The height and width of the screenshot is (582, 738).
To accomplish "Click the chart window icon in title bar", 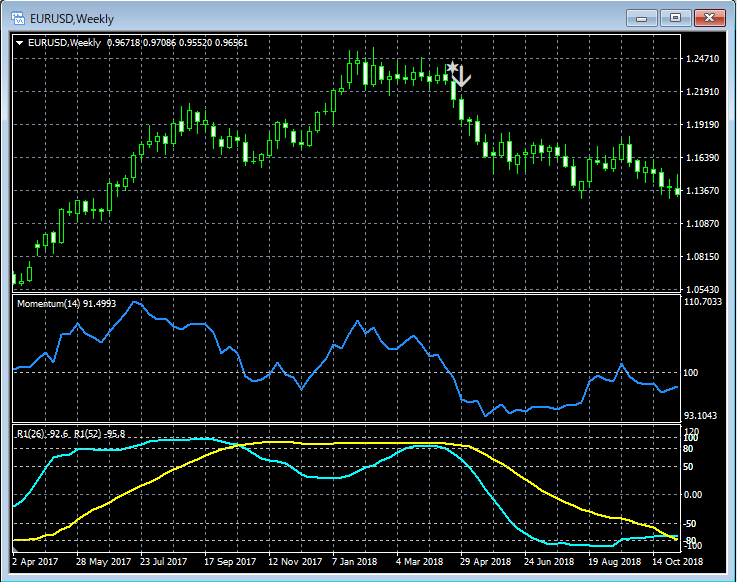I will click(x=18, y=18).
